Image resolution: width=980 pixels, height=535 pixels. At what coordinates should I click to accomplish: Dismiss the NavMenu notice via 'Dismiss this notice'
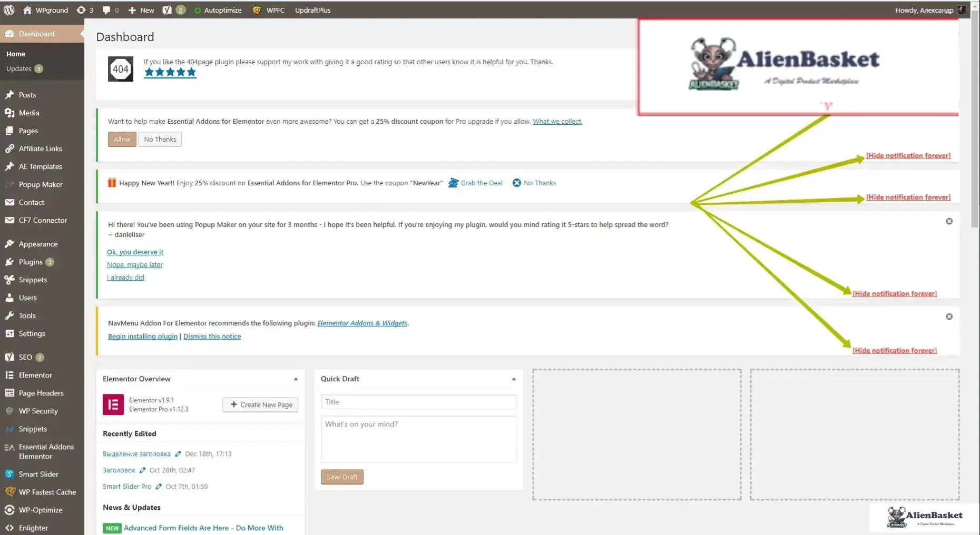(212, 336)
